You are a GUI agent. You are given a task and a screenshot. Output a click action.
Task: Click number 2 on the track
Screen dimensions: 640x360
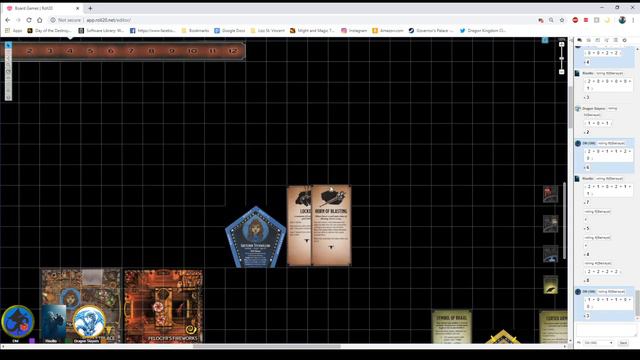click(29, 51)
